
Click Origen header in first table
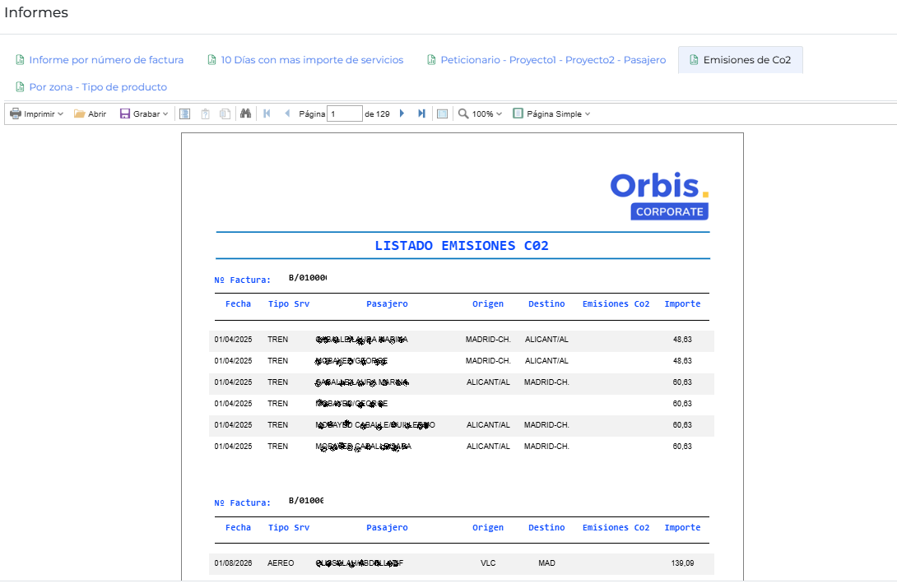(488, 304)
